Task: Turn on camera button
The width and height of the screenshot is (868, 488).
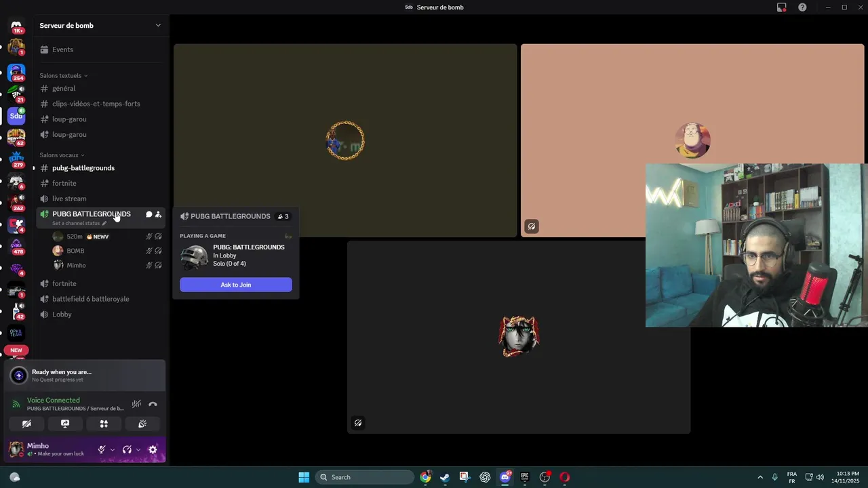Action: [26, 424]
